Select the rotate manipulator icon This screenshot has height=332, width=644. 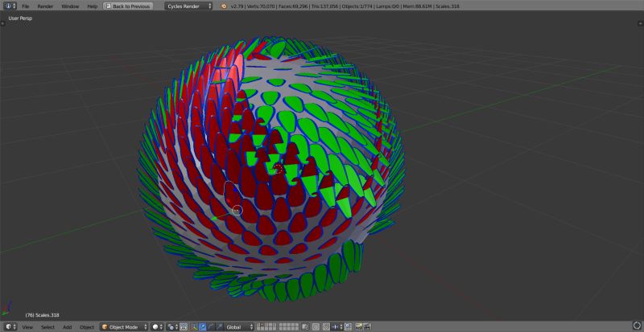211,326
